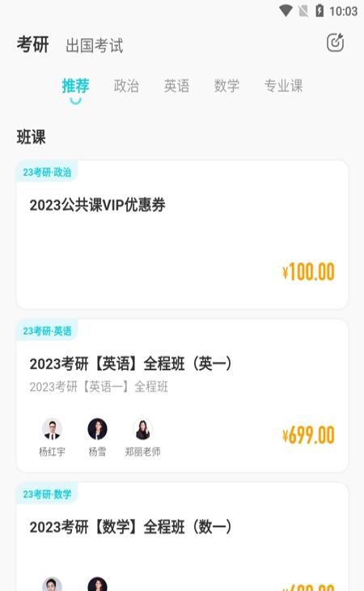Open the 专业课 category tab
The image size is (364, 591).
pyautogui.click(x=283, y=86)
